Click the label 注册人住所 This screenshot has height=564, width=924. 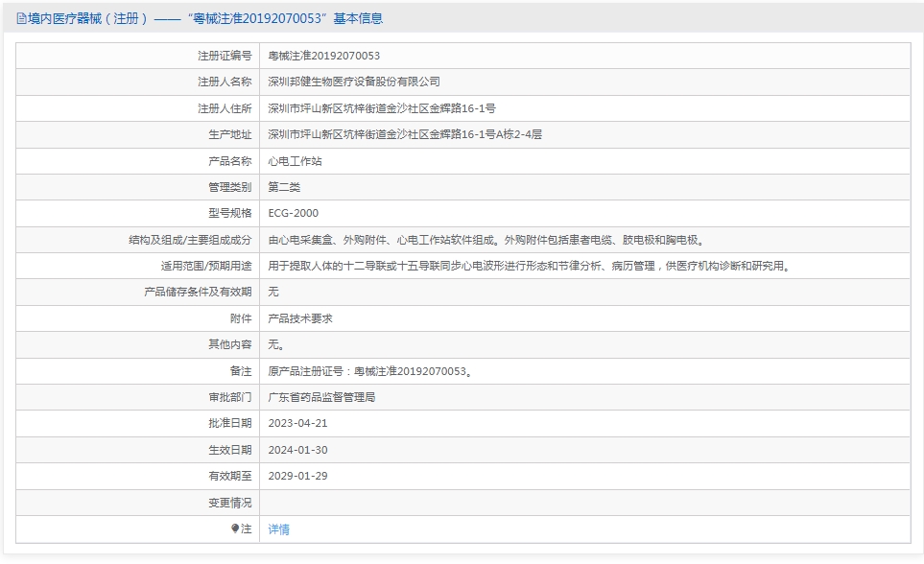pos(225,108)
